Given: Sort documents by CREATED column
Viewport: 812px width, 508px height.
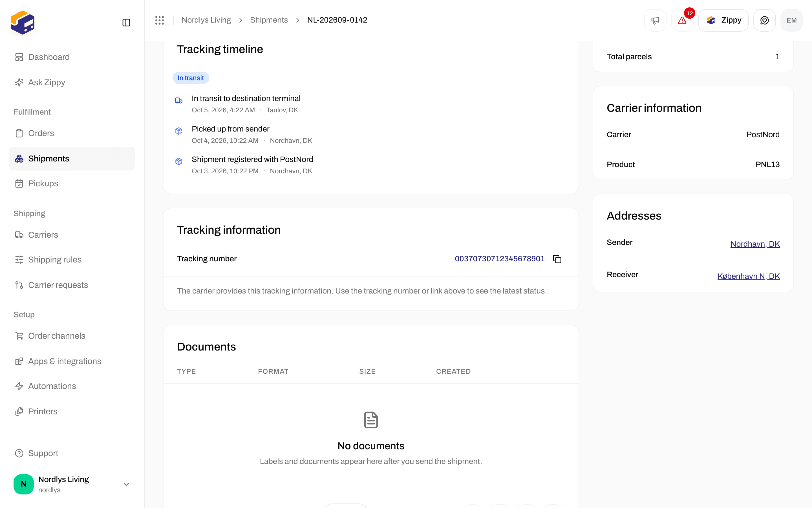Looking at the screenshot, I should 453,371.
